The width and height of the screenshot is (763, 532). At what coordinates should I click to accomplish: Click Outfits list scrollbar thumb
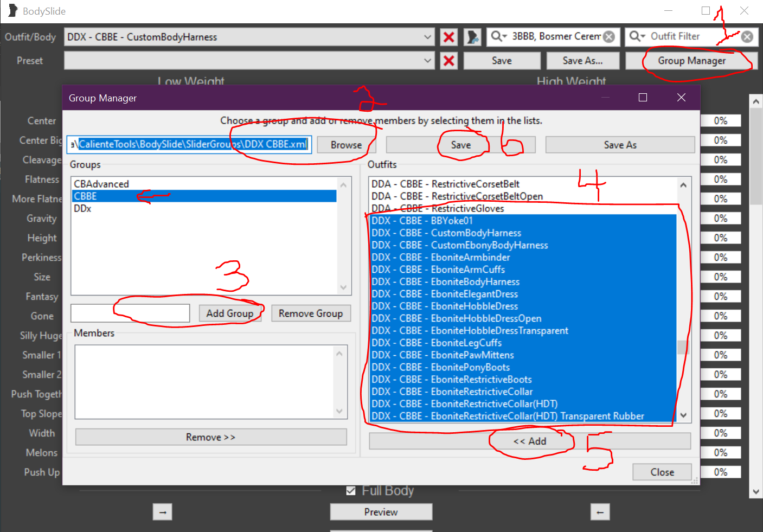(683, 347)
